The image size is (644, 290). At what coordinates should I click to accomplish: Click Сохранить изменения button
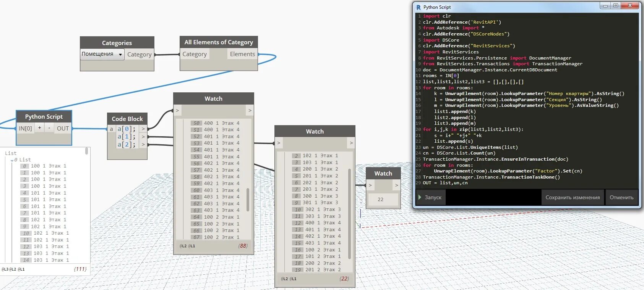tap(573, 197)
